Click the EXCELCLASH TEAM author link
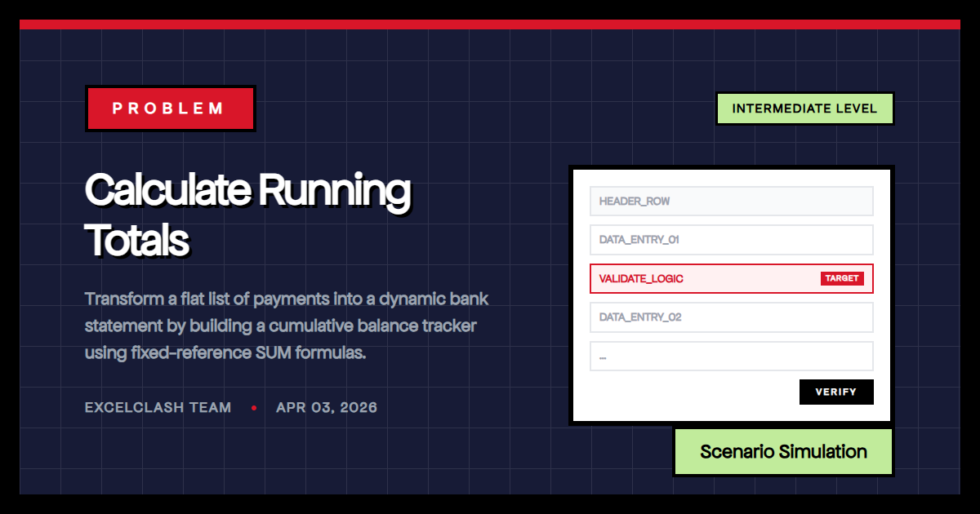 [x=158, y=407]
